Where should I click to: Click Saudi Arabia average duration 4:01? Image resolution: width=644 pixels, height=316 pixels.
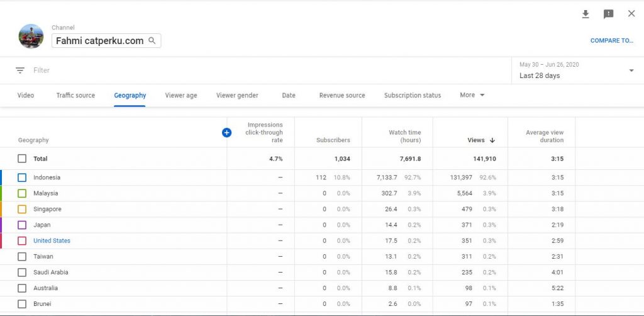click(x=557, y=273)
